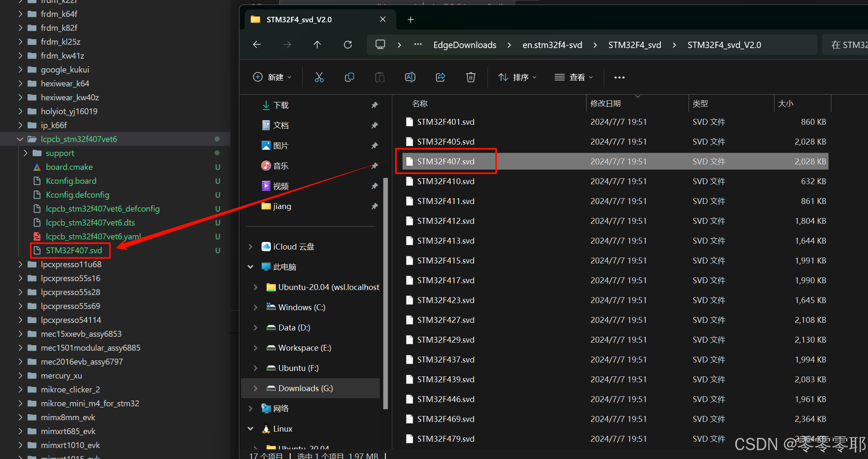The image size is (868, 459).
Task: Add a new Explorer tab
Action: point(411,19)
